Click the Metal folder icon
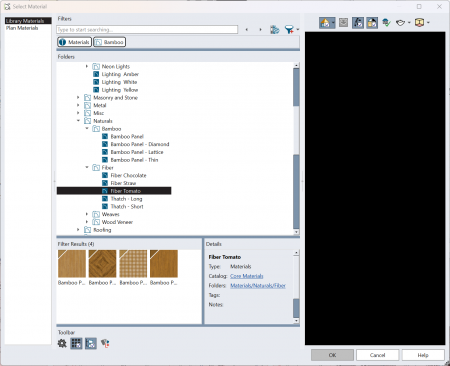 coord(87,105)
